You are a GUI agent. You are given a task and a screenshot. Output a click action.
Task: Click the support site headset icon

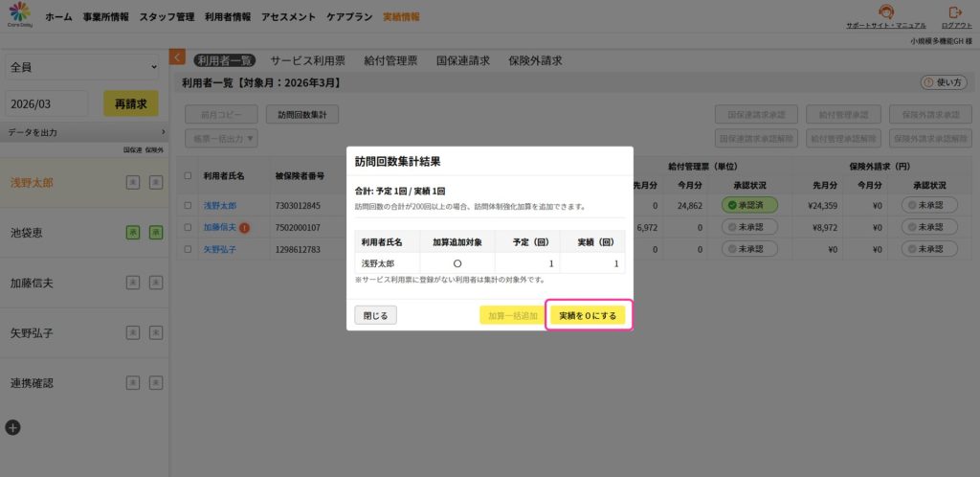click(885, 11)
